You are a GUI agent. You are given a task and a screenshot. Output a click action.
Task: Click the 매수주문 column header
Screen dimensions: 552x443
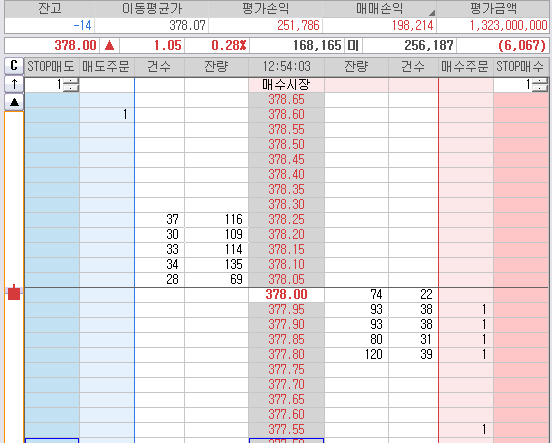coord(465,66)
